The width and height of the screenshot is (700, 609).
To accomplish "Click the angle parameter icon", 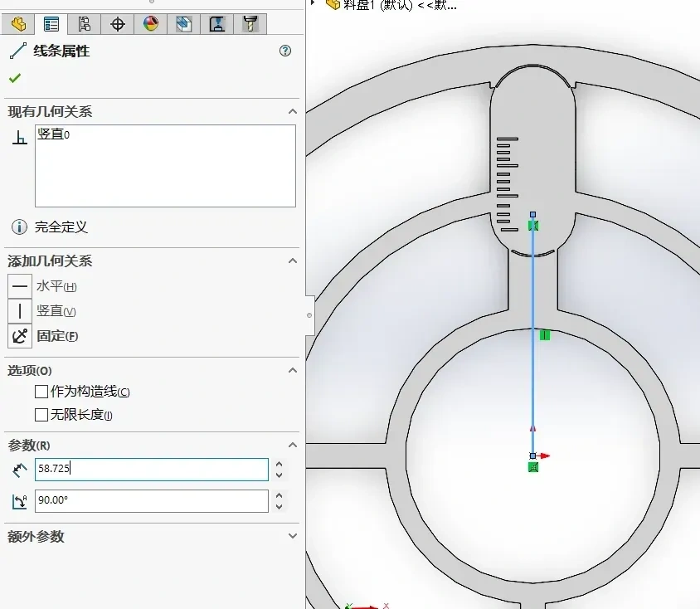I will [x=19, y=501].
